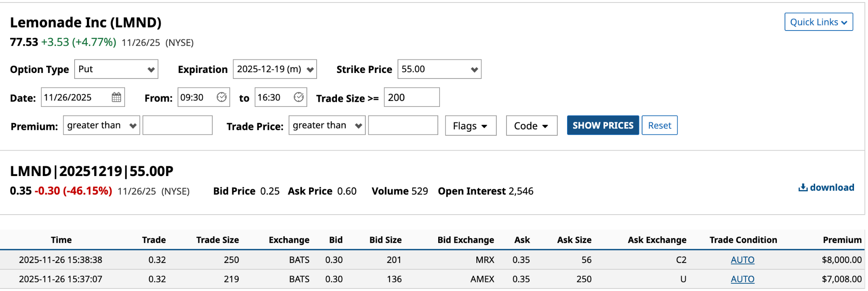Click the clock icon in the 16:30 field
The image size is (868, 291).
(299, 98)
